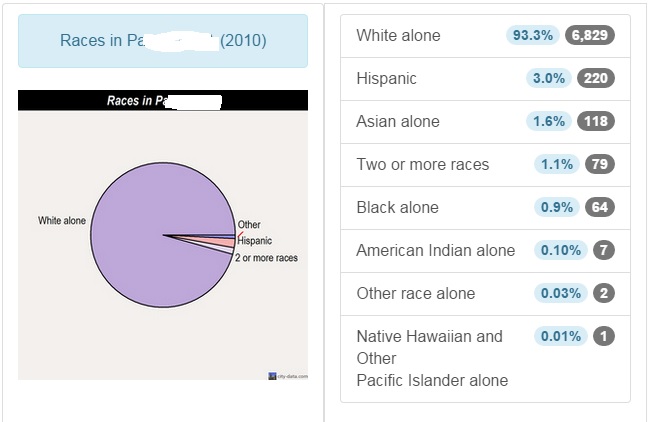Image resolution: width=656 pixels, height=422 pixels.
Task: Select the Hispanic row in the list
Action: click(485, 79)
